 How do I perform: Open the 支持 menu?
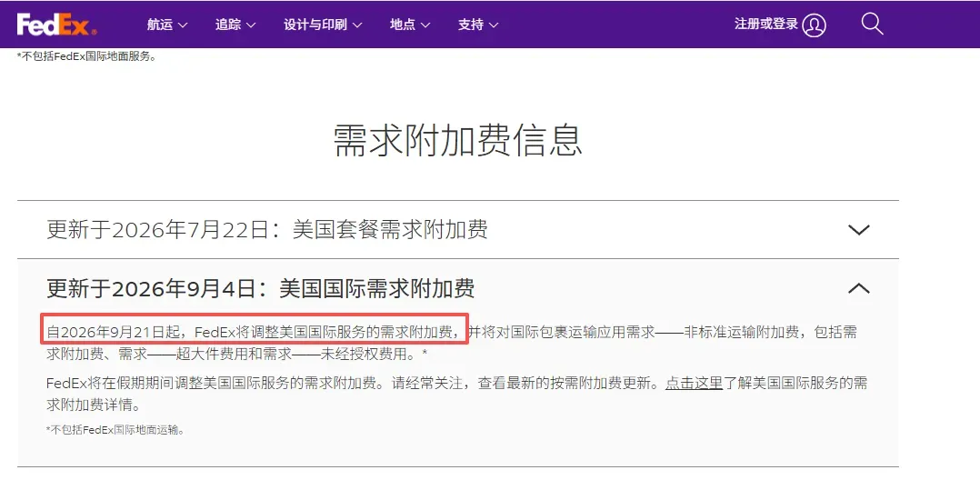(478, 25)
